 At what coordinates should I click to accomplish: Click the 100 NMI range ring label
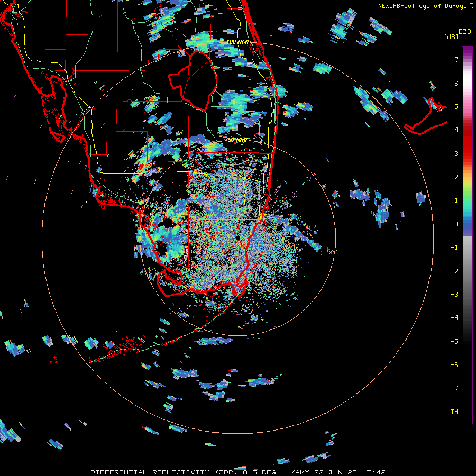[237, 42]
